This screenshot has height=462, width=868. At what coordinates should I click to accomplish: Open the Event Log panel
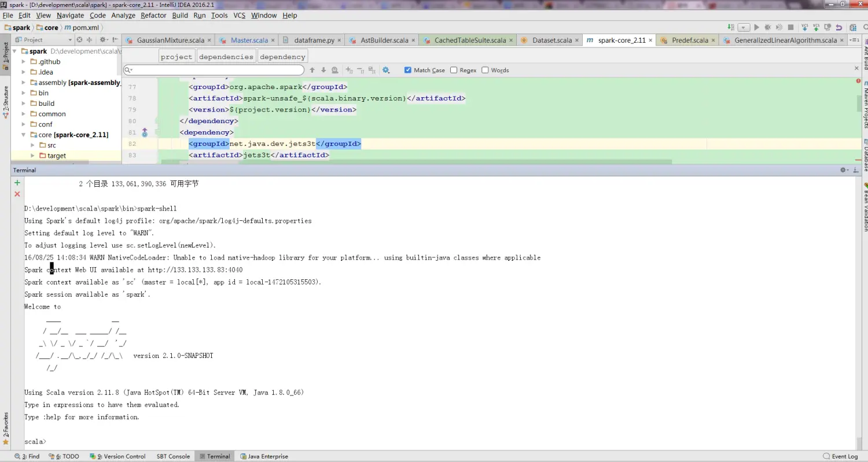[840, 456]
